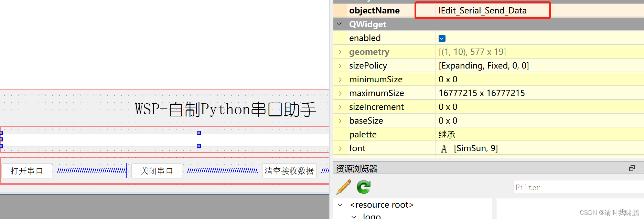Expand the minimumSize property
This screenshot has height=219, width=644.
(340, 80)
